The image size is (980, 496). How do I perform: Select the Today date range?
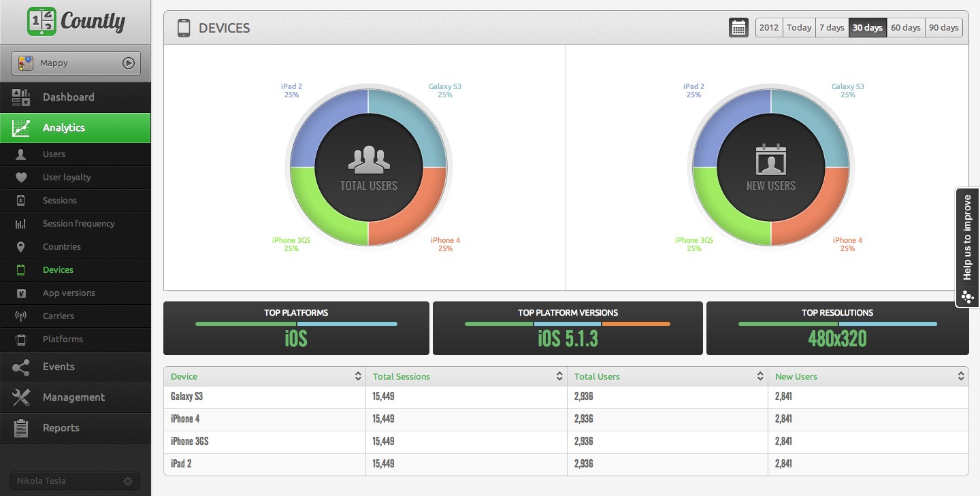coord(799,28)
